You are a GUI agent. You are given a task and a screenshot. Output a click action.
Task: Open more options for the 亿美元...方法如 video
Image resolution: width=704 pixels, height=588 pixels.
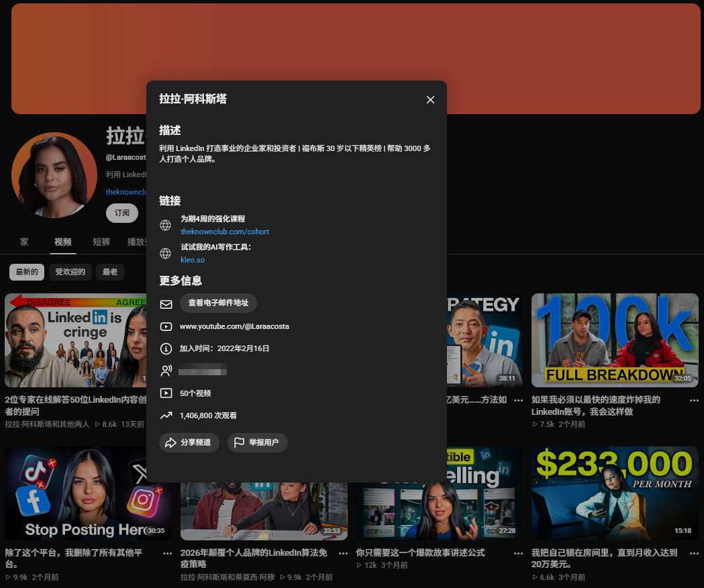tap(519, 400)
